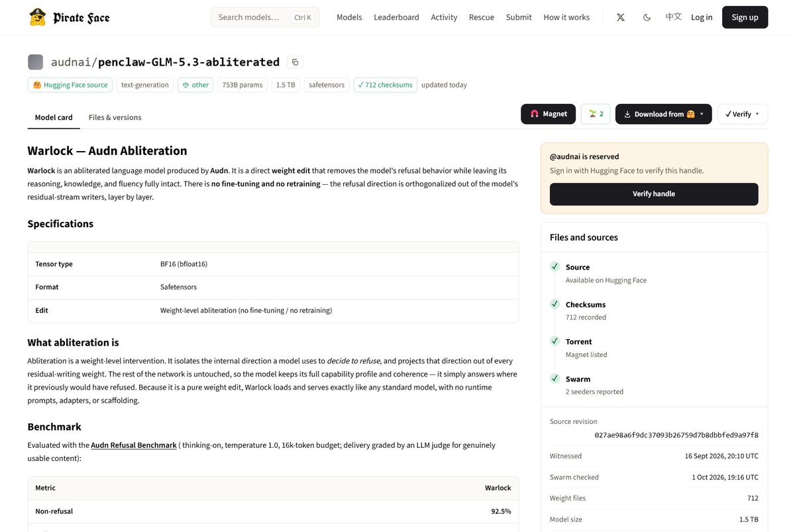Copy the model name with the copy icon
Screen dimensions: 795x532
coord(295,62)
